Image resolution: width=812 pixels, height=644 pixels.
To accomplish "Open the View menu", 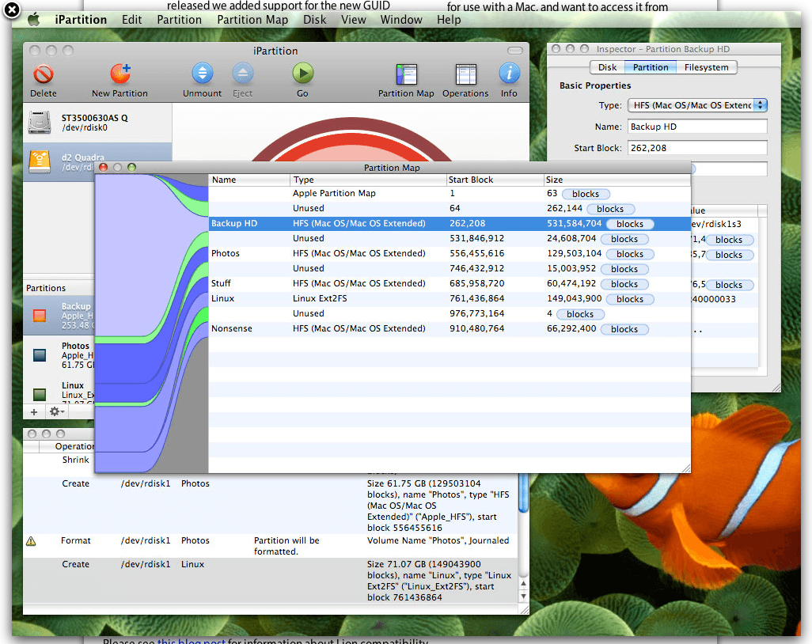I will coord(353,20).
